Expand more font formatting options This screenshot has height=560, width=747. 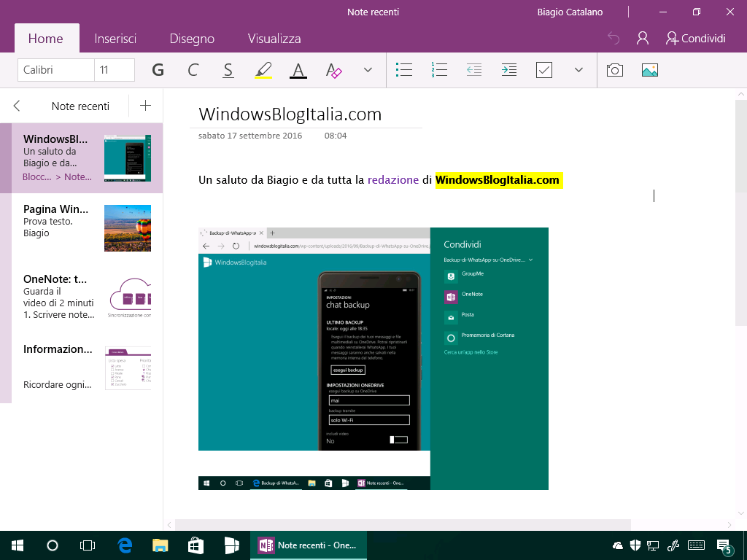point(368,70)
